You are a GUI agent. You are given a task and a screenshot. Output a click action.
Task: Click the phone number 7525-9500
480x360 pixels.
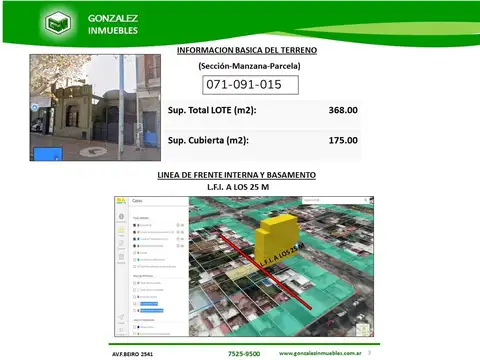point(244,354)
